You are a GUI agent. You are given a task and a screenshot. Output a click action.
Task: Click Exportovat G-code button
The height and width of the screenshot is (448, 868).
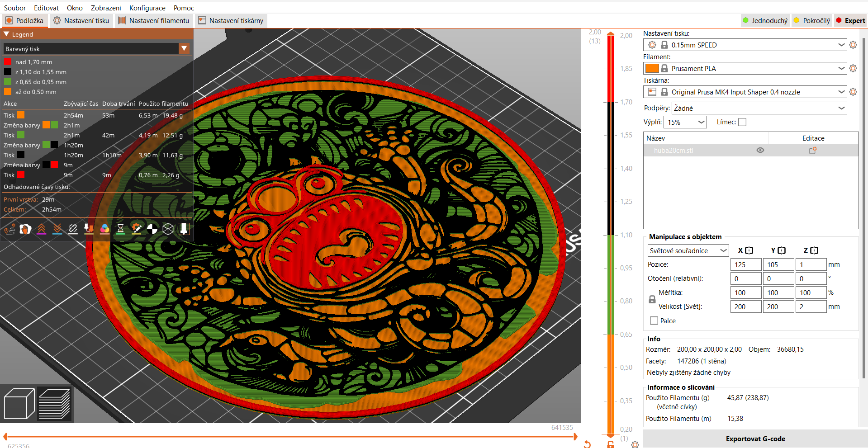point(755,439)
